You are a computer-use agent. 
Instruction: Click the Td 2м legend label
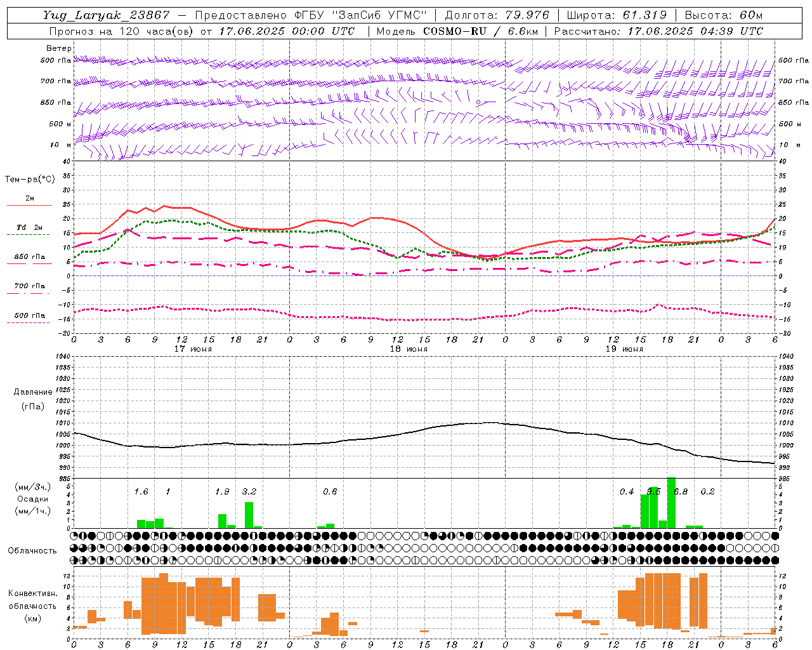pos(30,227)
